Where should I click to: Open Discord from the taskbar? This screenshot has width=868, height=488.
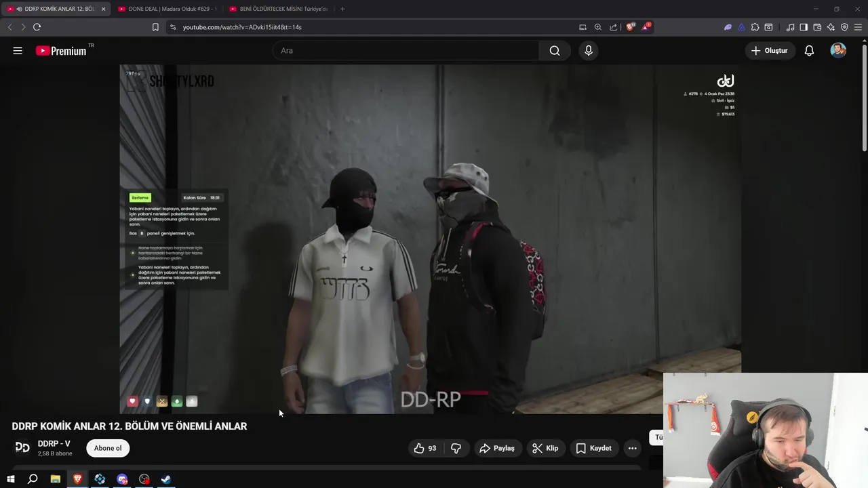(122, 479)
